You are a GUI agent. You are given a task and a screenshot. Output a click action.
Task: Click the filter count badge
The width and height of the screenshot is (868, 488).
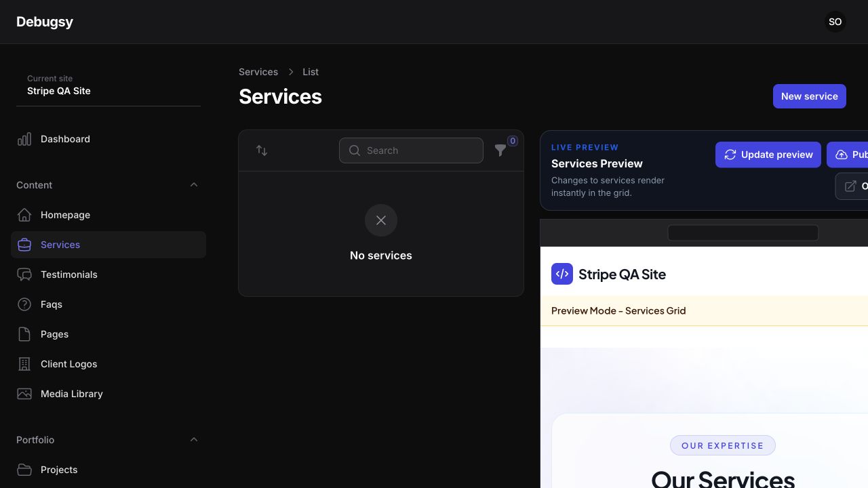pyautogui.click(x=513, y=141)
